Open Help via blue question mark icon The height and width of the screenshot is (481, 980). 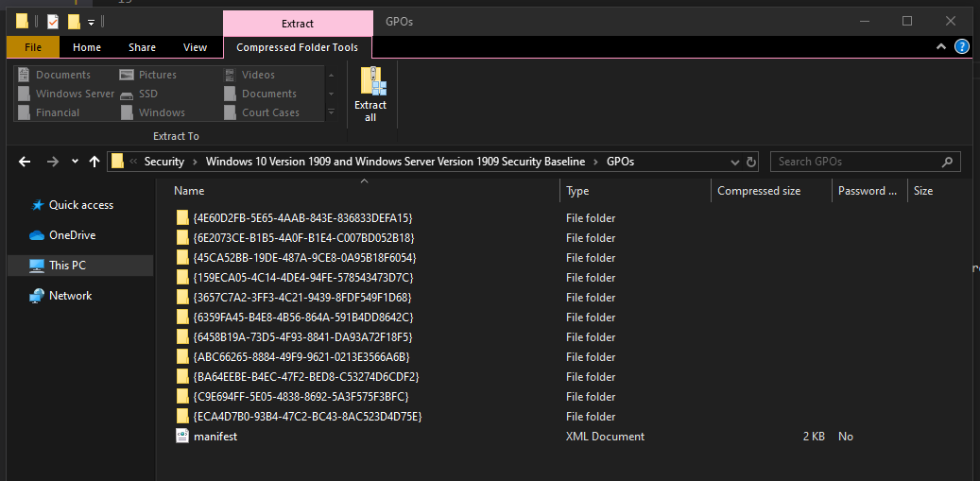(x=962, y=47)
